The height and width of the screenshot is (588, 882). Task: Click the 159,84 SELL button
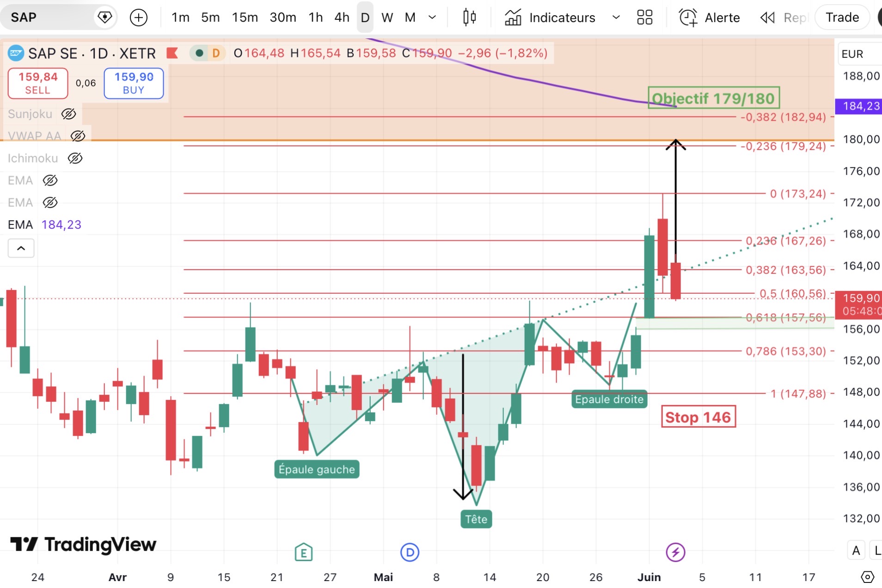38,83
